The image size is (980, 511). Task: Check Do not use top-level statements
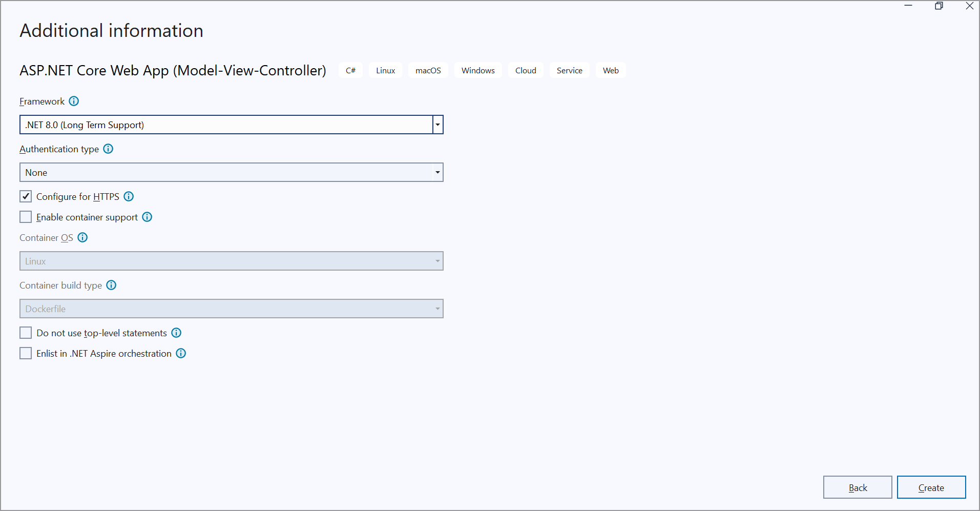(26, 333)
